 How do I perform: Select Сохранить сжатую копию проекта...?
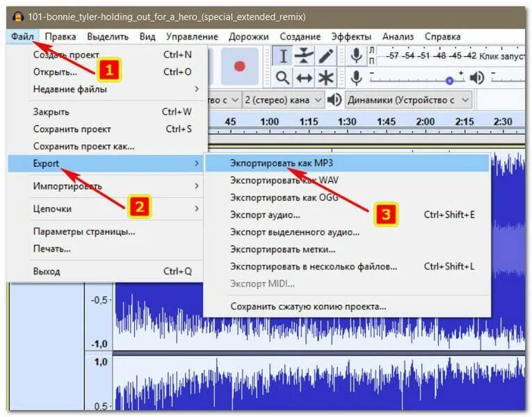pos(348,306)
